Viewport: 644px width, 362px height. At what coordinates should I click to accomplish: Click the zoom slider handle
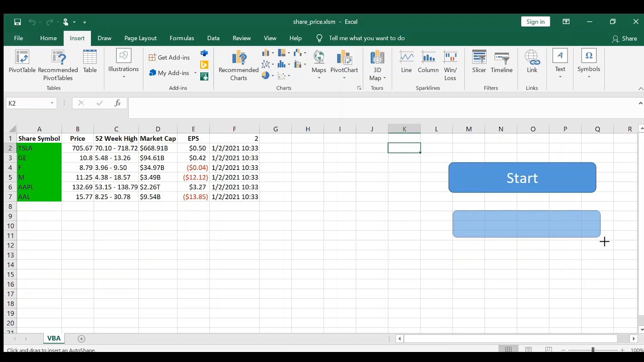pyautogui.click(x=593, y=350)
